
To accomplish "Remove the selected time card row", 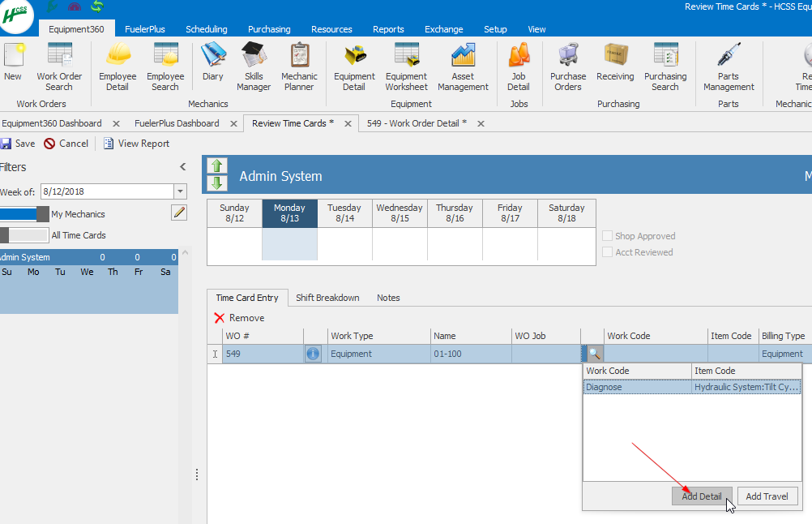I will (239, 318).
